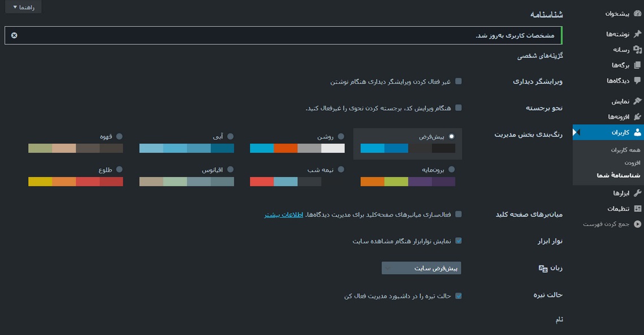Click the Sunrise (طلوع) color palette swatch
This screenshot has width=644, height=335.
[76, 182]
